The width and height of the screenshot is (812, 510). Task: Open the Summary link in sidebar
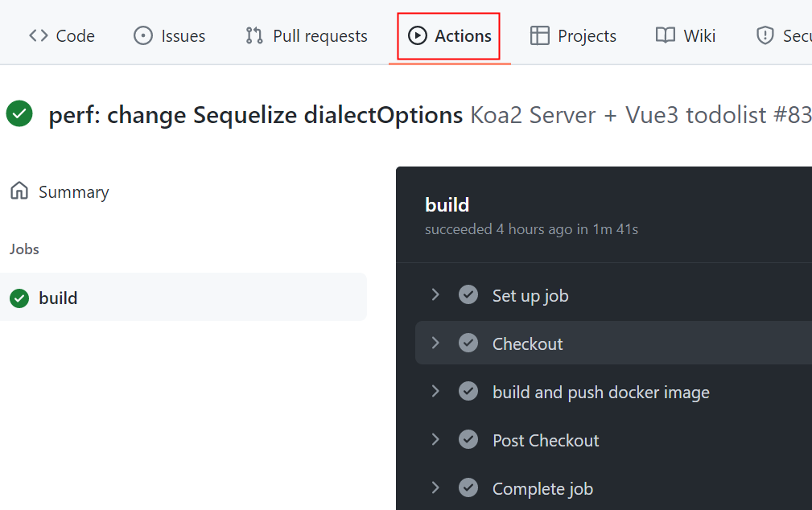click(x=73, y=192)
